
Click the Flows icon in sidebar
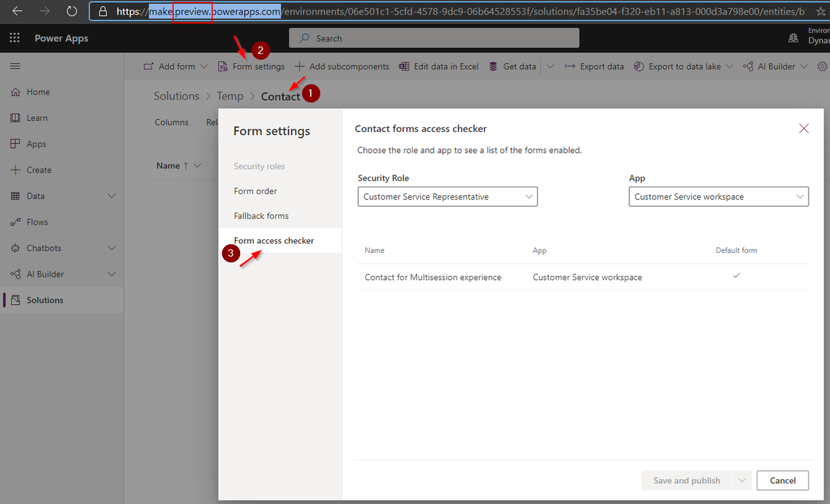tap(15, 222)
